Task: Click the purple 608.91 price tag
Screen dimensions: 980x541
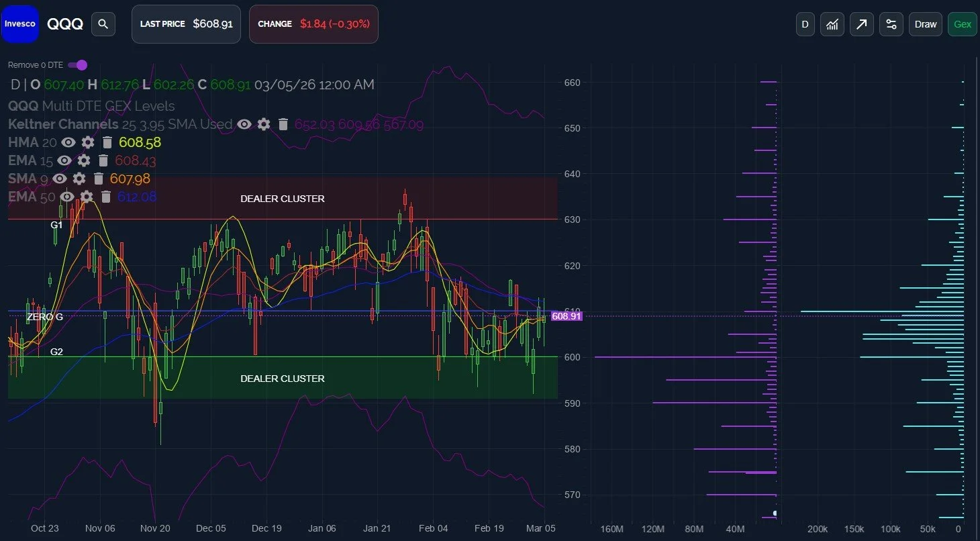Action: pyautogui.click(x=566, y=315)
